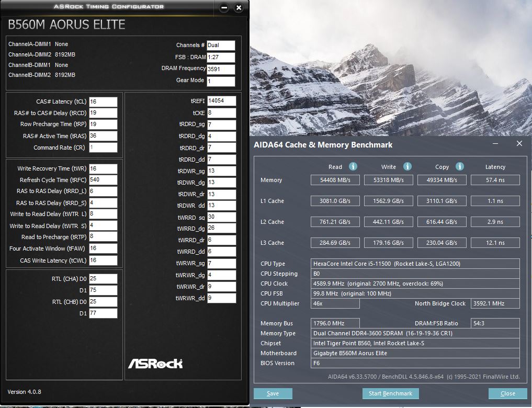
Task: Click the CAS Write Latency (tCWL) field
Action: point(103,260)
